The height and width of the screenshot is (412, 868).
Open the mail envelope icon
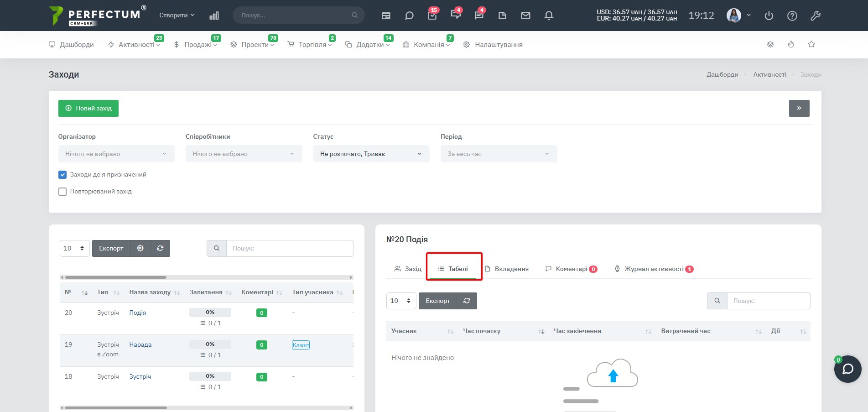point(525,16)
